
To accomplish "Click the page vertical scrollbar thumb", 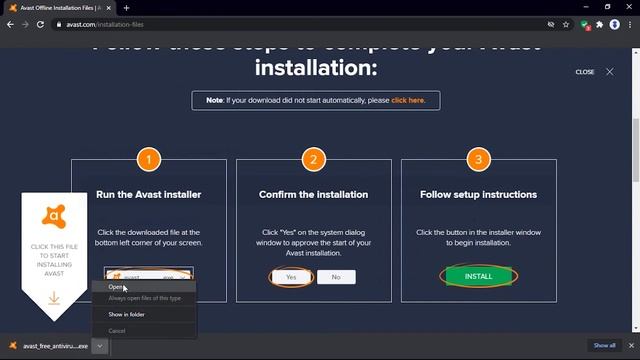I will pyautogui.click(x=636, y=149).
